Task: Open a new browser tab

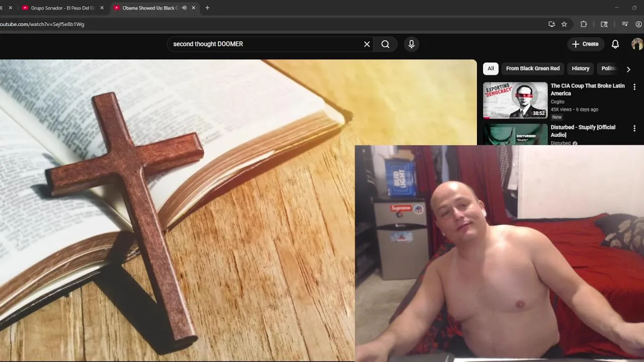Action: pyautogui.click(x=207, y=8)
